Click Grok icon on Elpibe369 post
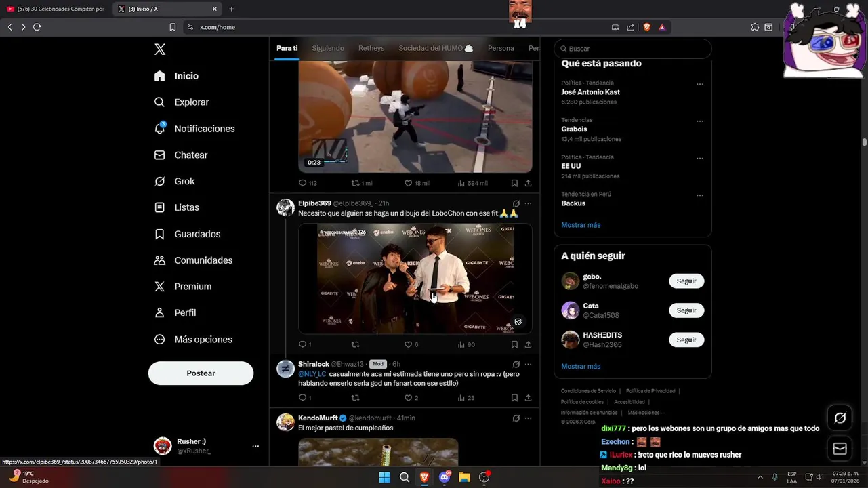 (516, 203)
